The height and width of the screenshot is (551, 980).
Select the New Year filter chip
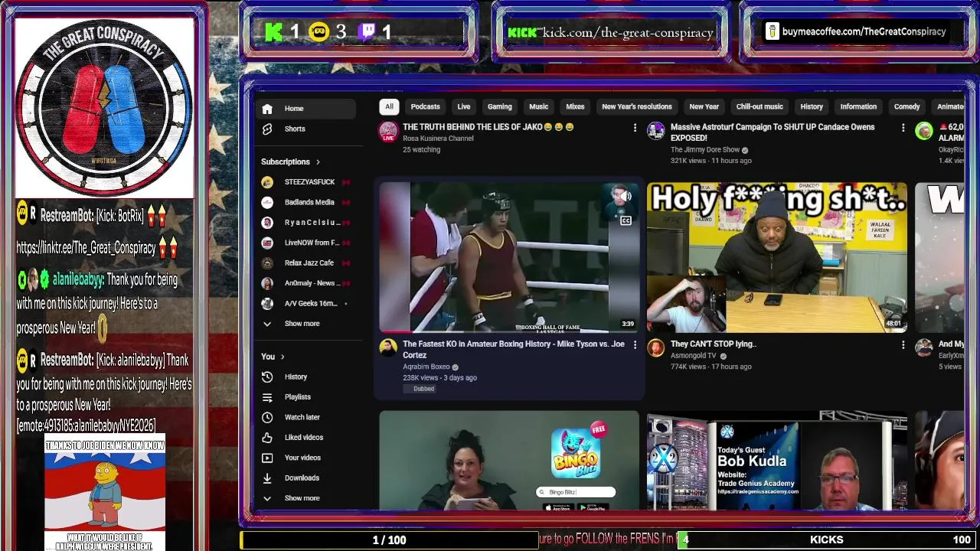pyautogui.click(x=704, y=107)
